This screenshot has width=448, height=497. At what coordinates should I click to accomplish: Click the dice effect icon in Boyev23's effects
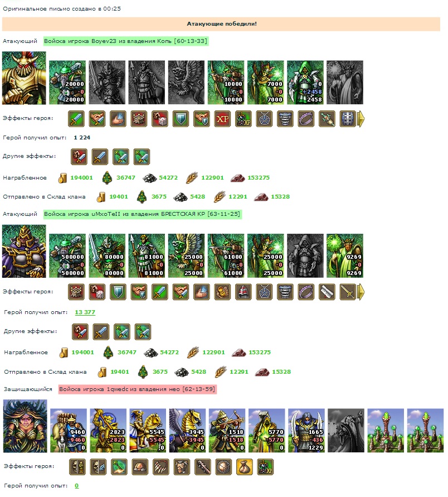159,119
